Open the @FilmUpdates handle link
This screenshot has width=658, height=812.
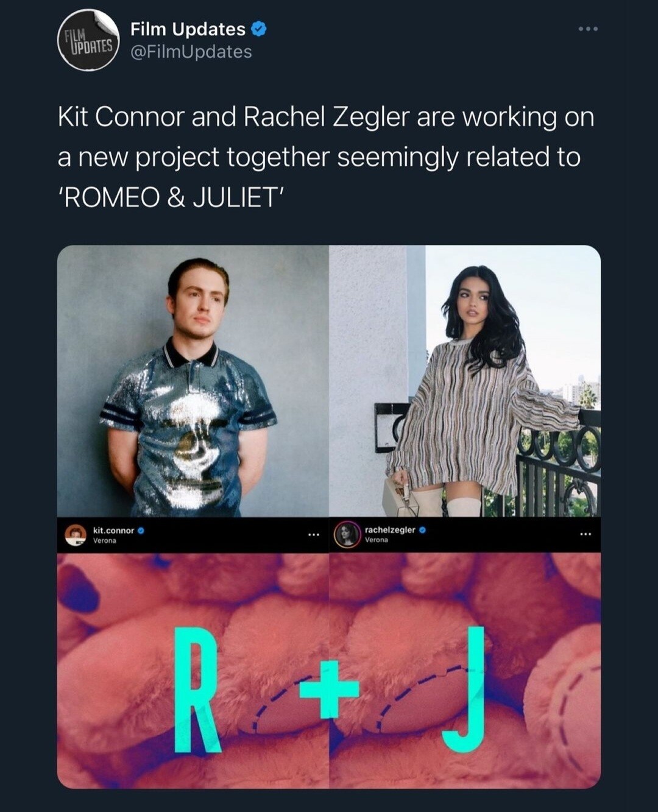(x=191, y=52)
